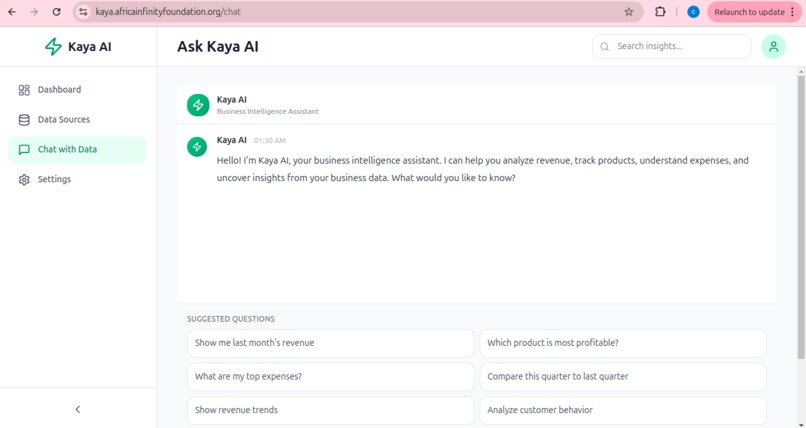
Task: Click the Kaya AI chat header avatar
Action: pyautogui.click(x=198, y=105)
